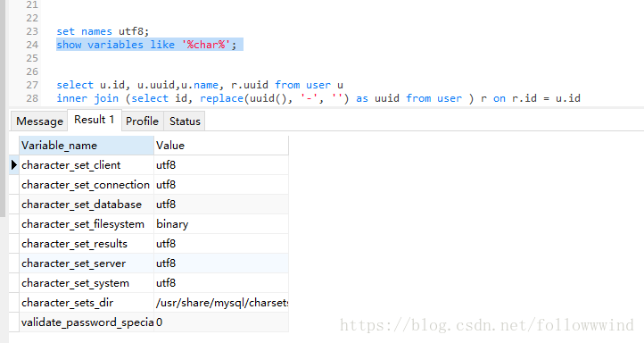Select the validate_password_special row name cell
Image resolution: width=644 pixels, height=343 pixels.
click(87, 322)
